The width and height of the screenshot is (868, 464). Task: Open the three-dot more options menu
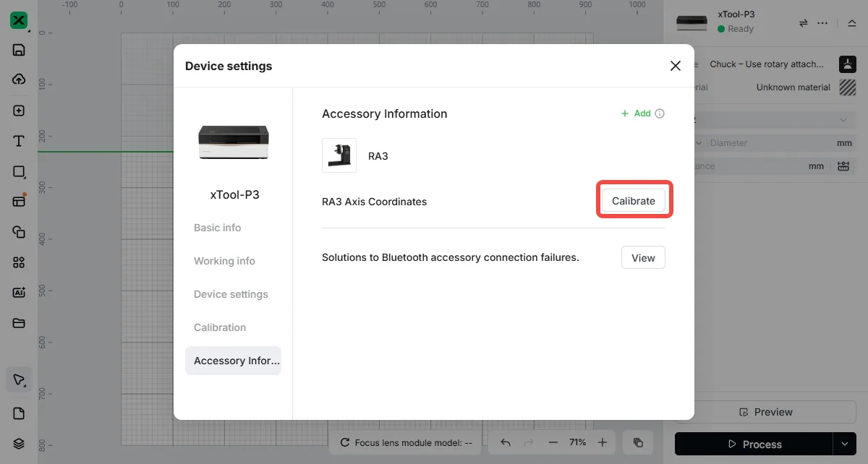(822, 23)
